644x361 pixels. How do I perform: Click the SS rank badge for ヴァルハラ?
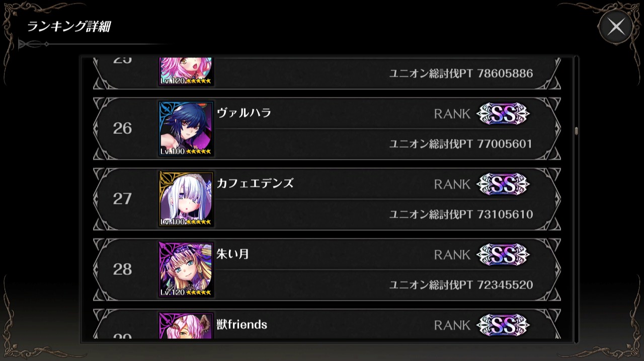click(503, 113)
